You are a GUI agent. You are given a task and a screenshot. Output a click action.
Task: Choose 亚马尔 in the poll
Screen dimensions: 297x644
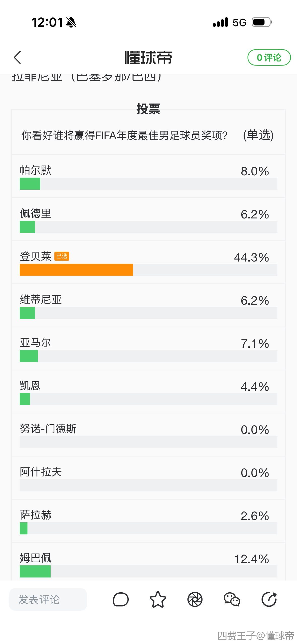[148, 349]
